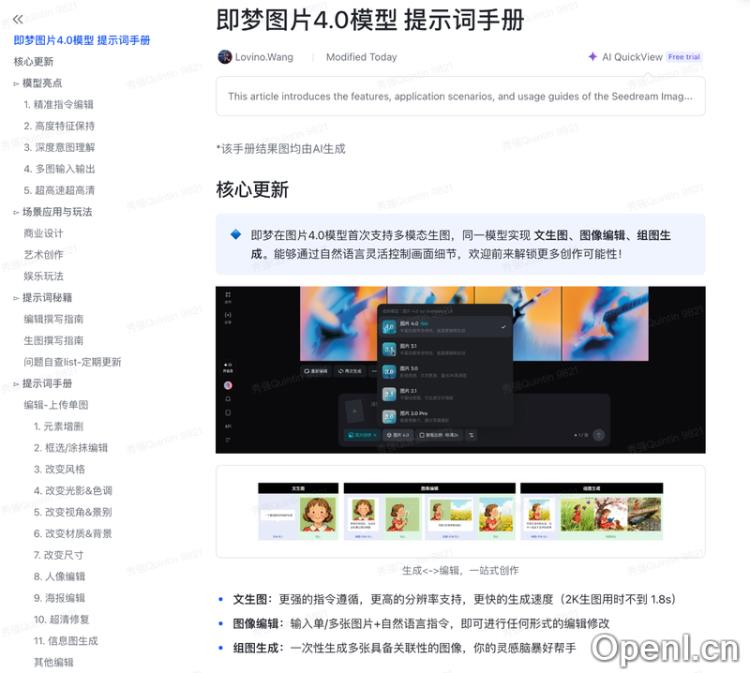Click the 文生图 bullet text

pyautogui.click(x=453, y=599)
